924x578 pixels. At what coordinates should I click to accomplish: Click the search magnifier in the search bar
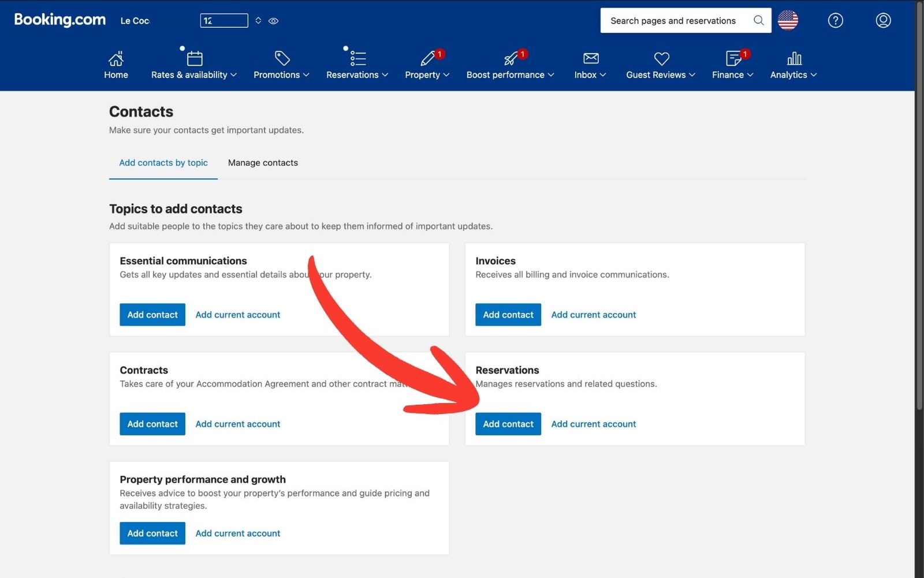click(758, 20)
